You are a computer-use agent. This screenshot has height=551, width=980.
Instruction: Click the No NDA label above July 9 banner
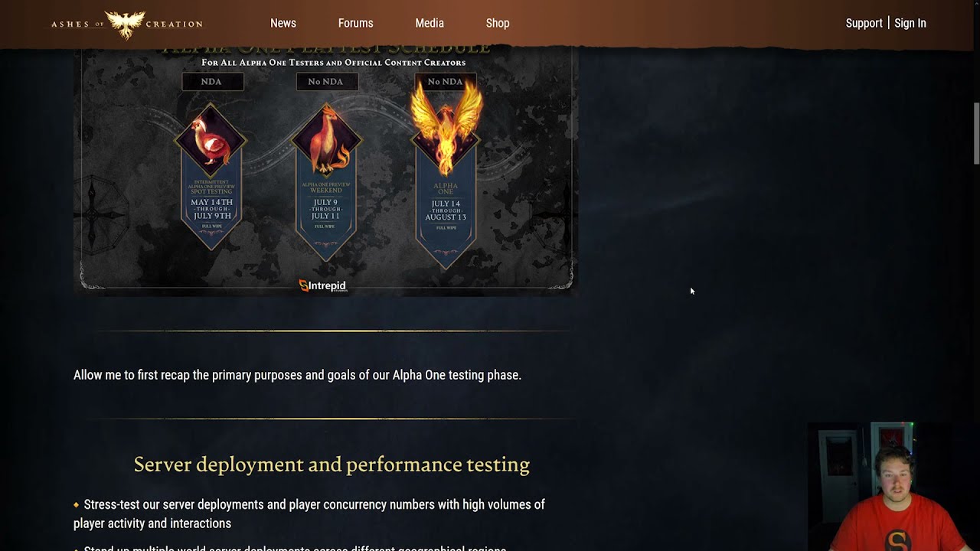326,82
